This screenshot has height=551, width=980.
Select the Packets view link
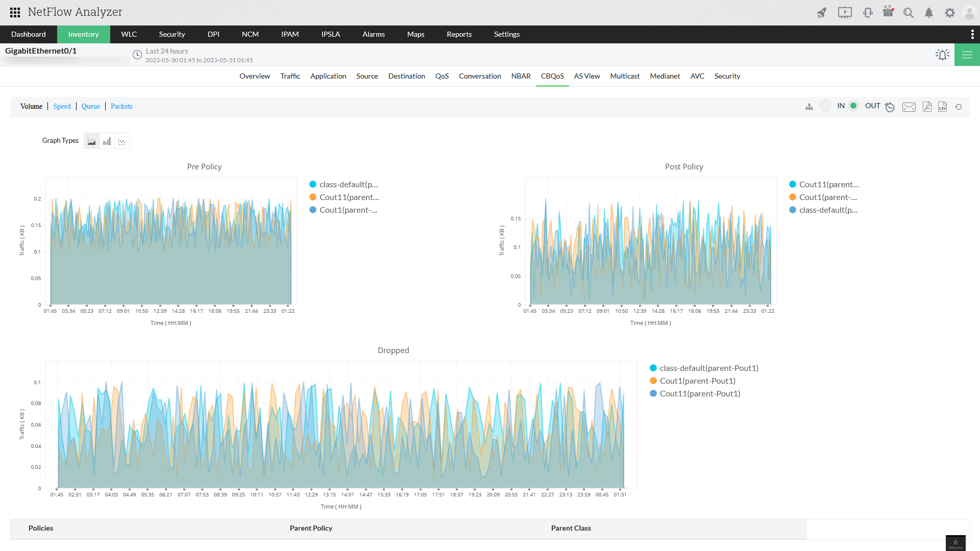click(x=121, y=106)
